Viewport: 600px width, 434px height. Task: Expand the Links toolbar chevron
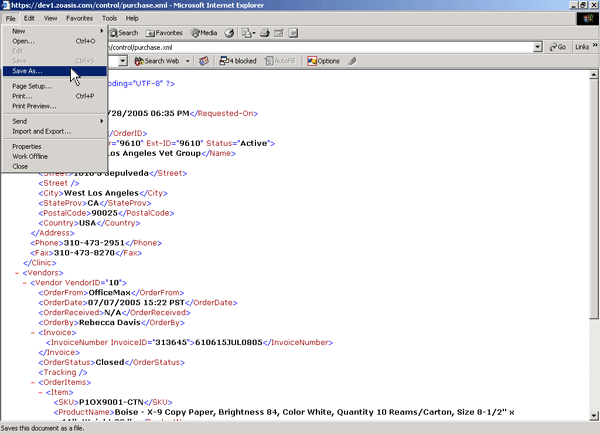pyautogui.click(x=595, y=46)
